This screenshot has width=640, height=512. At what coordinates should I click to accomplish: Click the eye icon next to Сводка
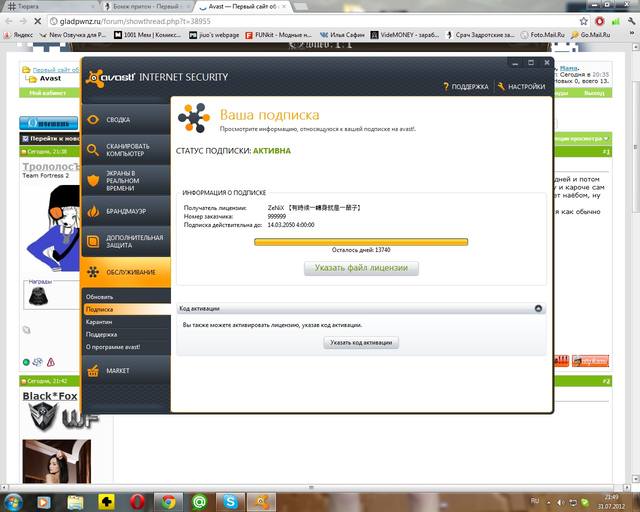(93, 120)
